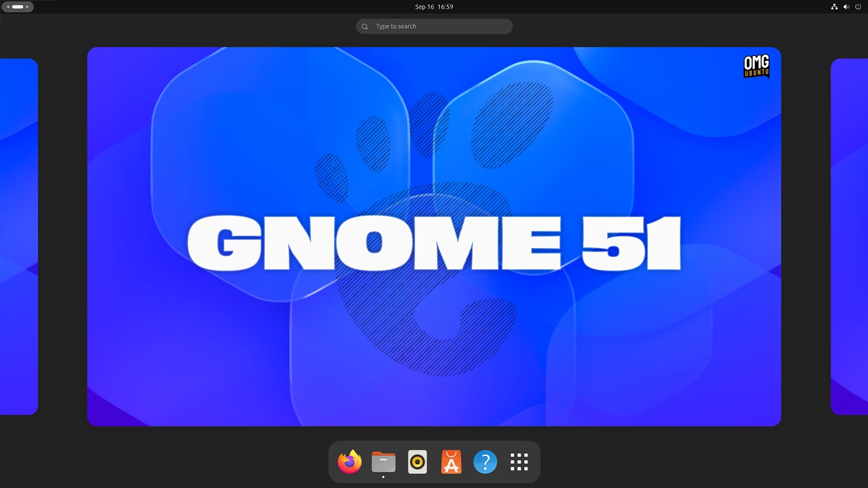Open the power menu icon

858,7
